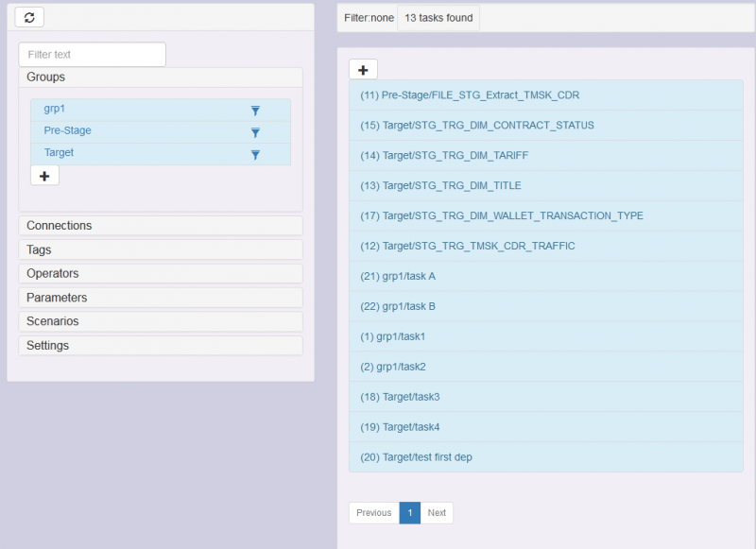The height and width of the screenshot is (549, 756).
Task: Open task STG_TRG_TMSK_CDR_TRAFFIC
Action: point(546,247)
